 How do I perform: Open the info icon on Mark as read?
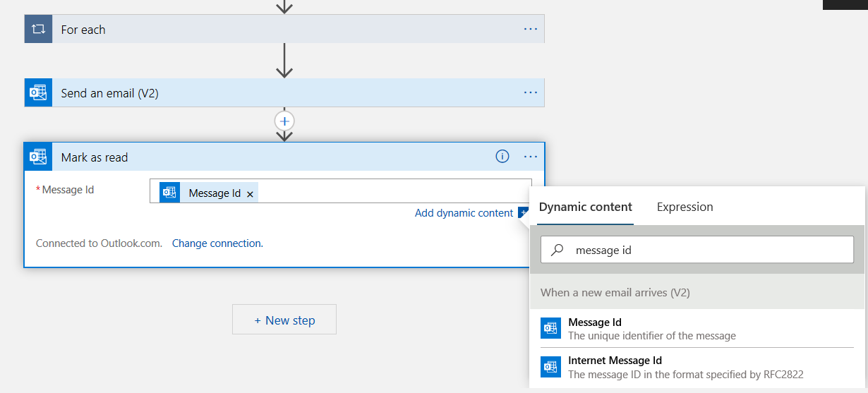[502, 157]
